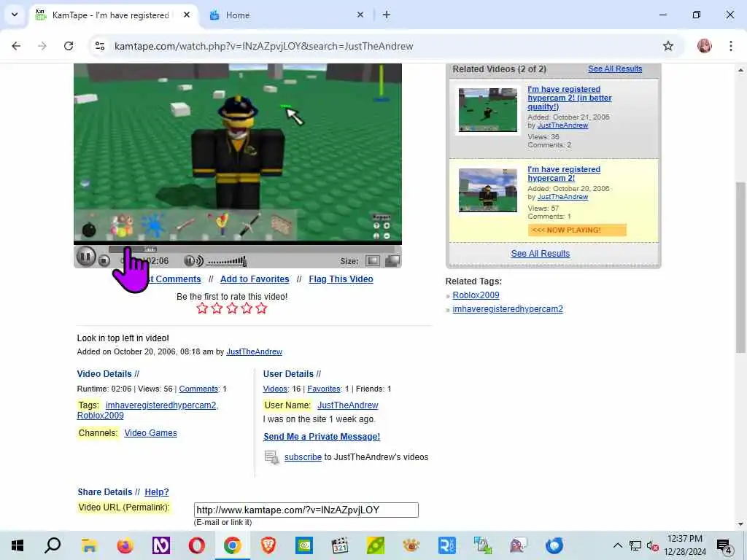Pause the video with the pause button
Viewport: 747px width, 560px height.
point(86,257)
